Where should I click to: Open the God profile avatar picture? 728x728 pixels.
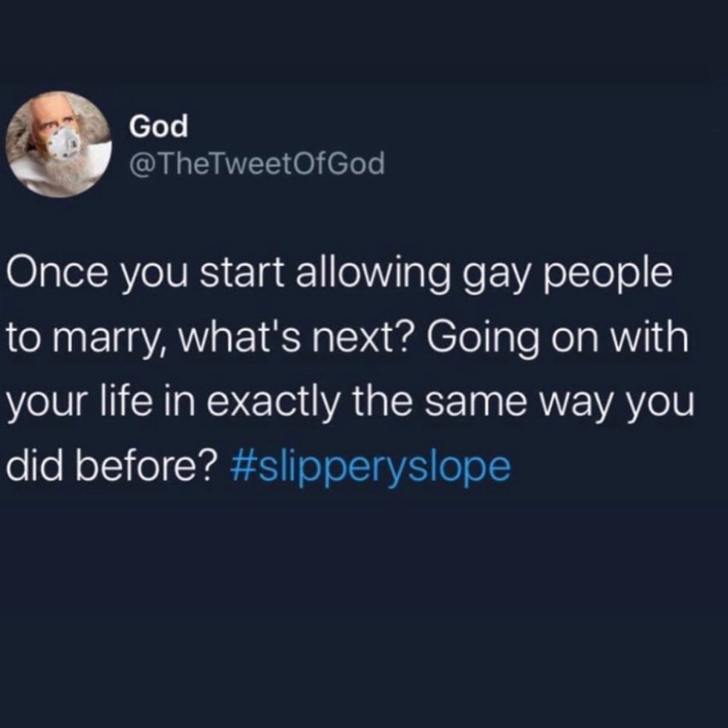(x=59, y=144)
